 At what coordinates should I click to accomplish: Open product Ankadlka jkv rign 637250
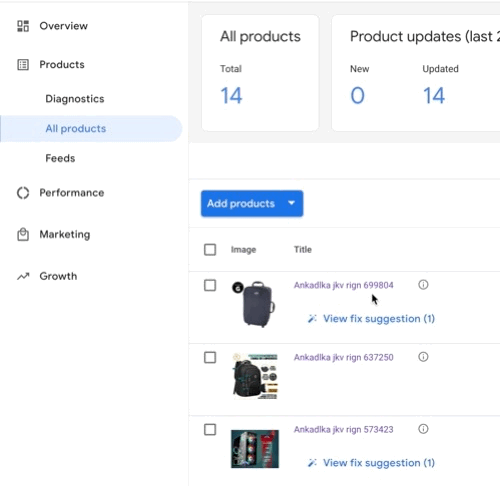(x=343, y=357)
